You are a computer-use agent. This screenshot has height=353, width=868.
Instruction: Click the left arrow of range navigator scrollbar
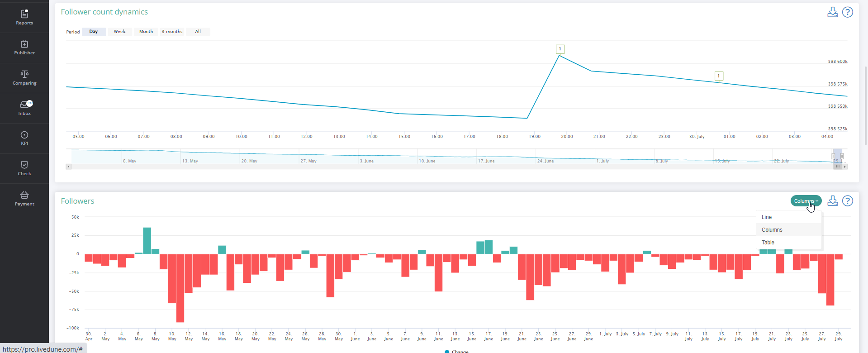tap(69, 167)
